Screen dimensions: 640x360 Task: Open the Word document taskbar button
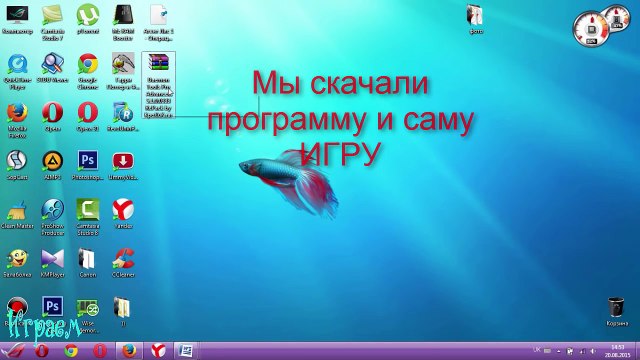187,351
